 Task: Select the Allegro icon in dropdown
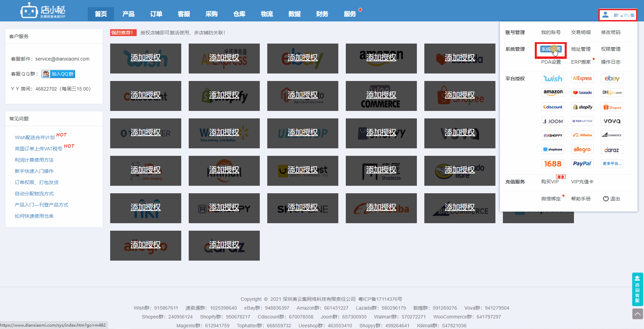click(582, 149)
